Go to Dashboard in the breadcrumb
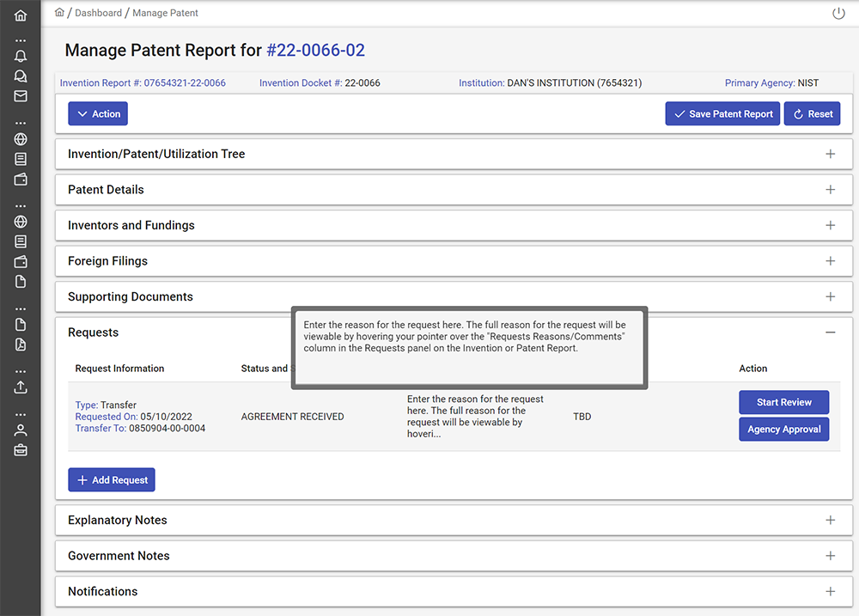 pos(98,14)
